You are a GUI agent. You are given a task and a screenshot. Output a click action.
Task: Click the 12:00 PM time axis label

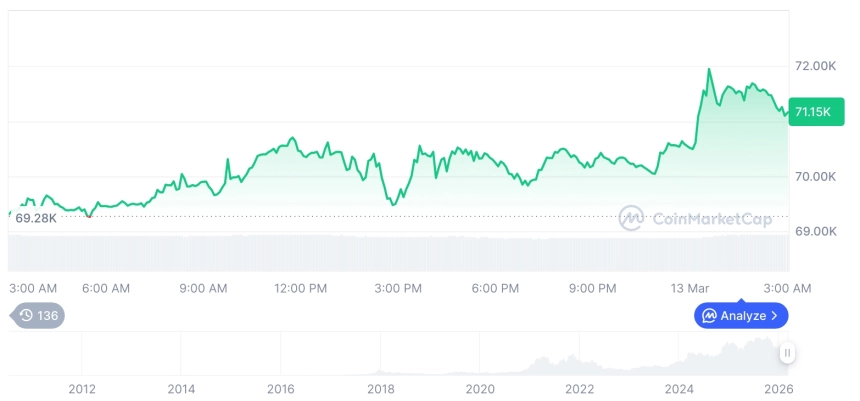(x=300, y=288)
